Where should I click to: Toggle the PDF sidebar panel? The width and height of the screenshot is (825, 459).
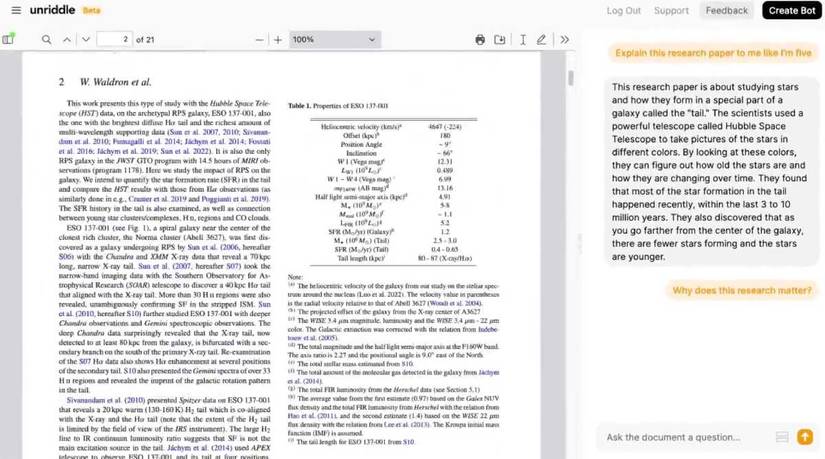8,39
